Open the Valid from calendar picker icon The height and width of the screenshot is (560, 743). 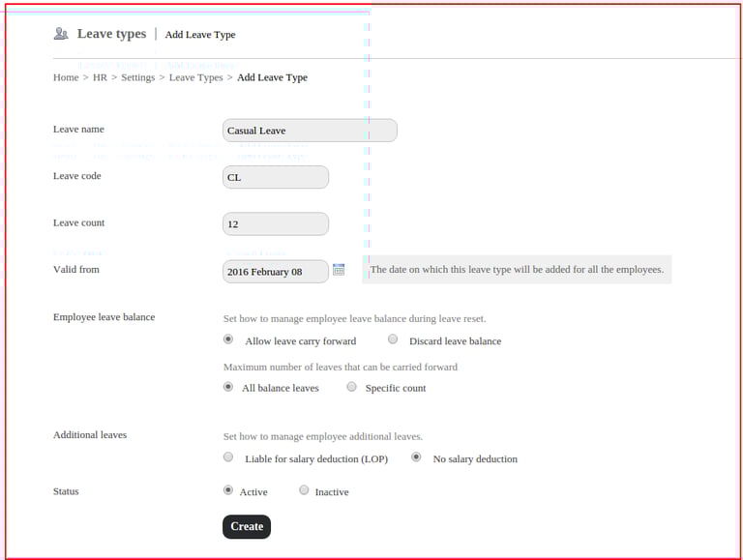(x=339, y=270)
